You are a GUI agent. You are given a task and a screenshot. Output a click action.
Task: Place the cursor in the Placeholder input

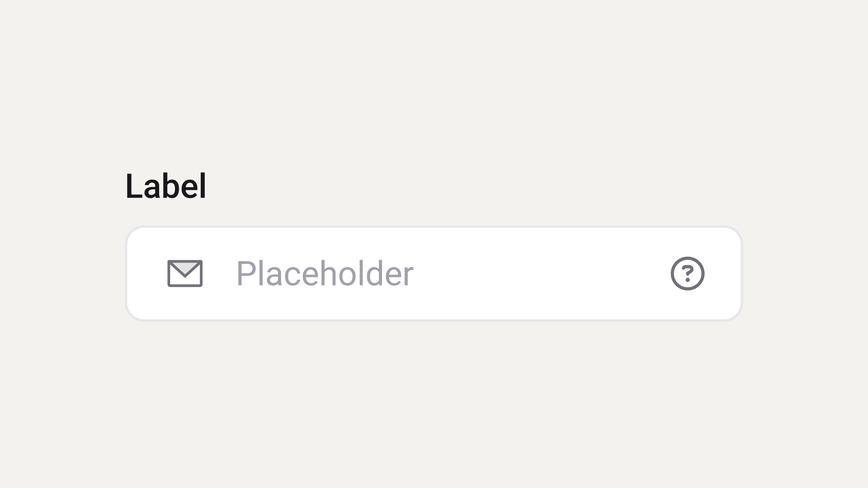pyautogui.click(x=434, y=273)
